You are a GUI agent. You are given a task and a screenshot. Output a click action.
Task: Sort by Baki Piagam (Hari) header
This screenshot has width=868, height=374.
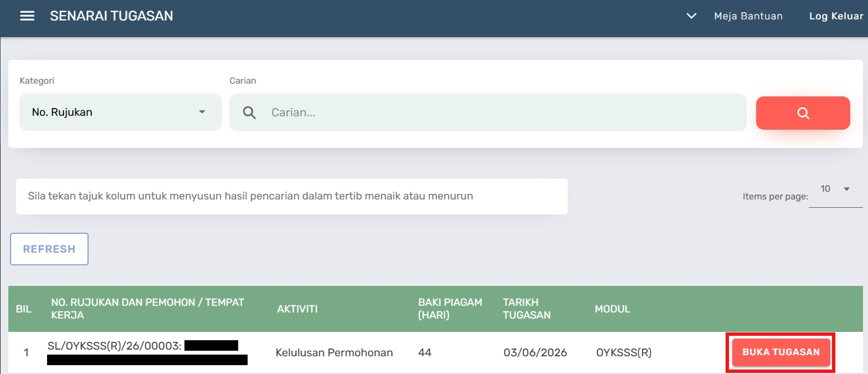[450, 309]
